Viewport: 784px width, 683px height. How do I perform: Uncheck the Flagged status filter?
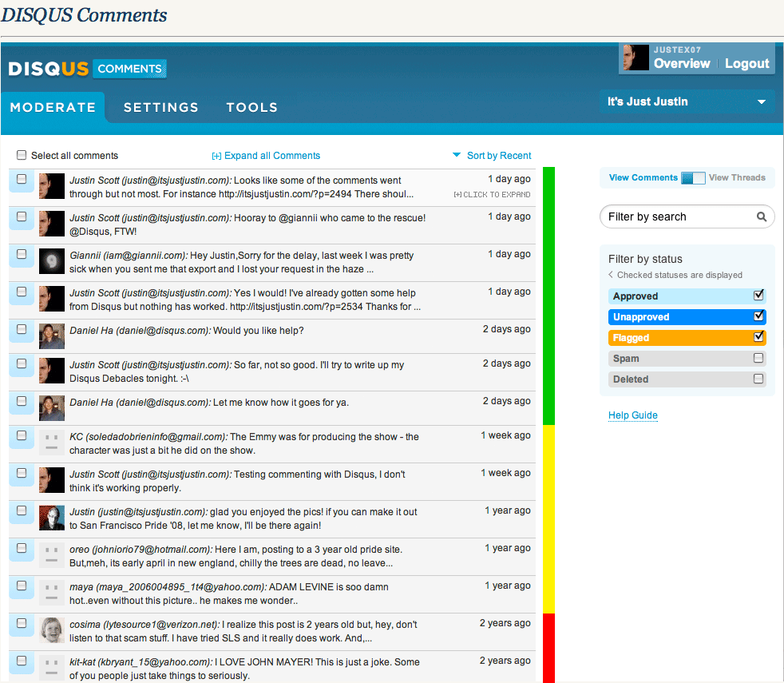point(758,337)
